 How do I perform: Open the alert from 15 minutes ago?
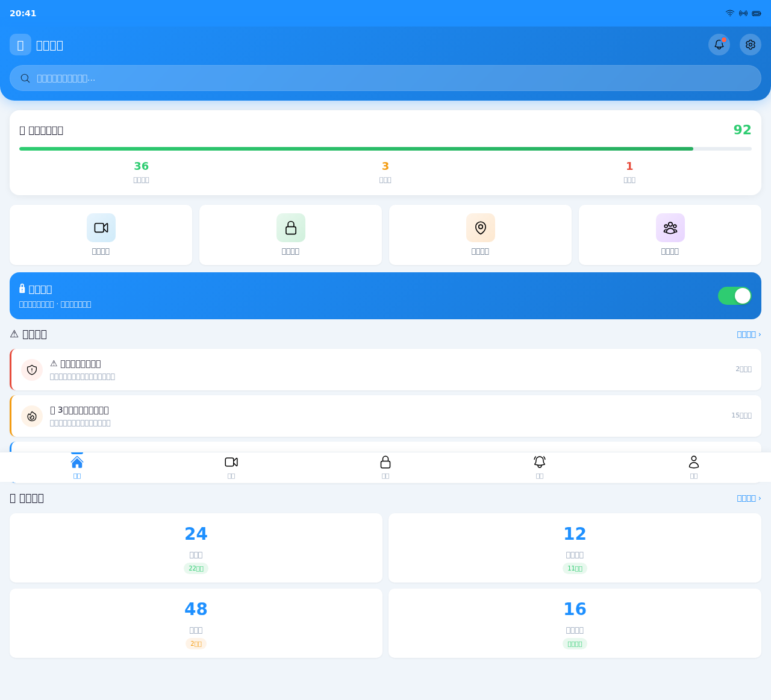click(x=385, y=416)
